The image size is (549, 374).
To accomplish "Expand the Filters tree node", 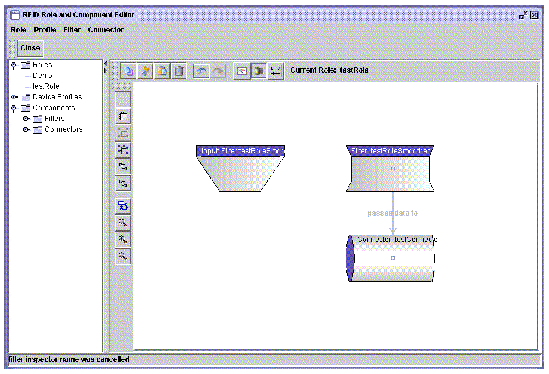I will 26,119.
